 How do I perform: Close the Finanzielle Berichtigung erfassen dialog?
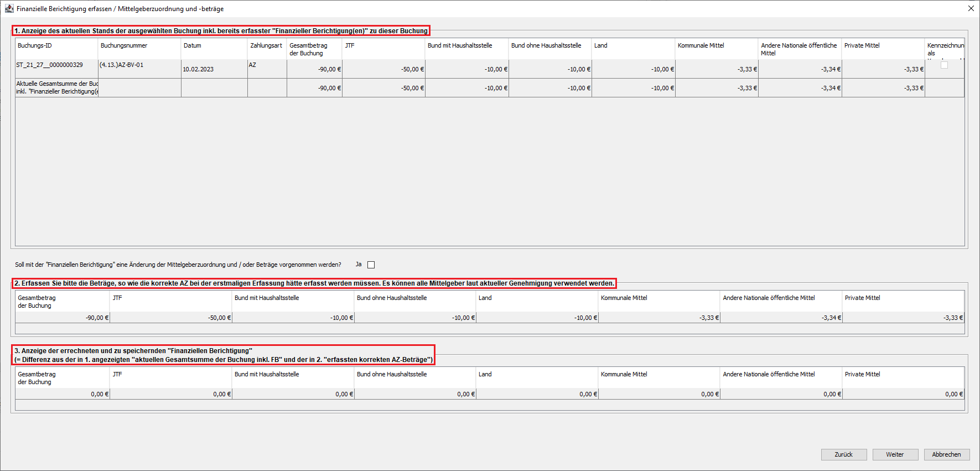(971, 9)
